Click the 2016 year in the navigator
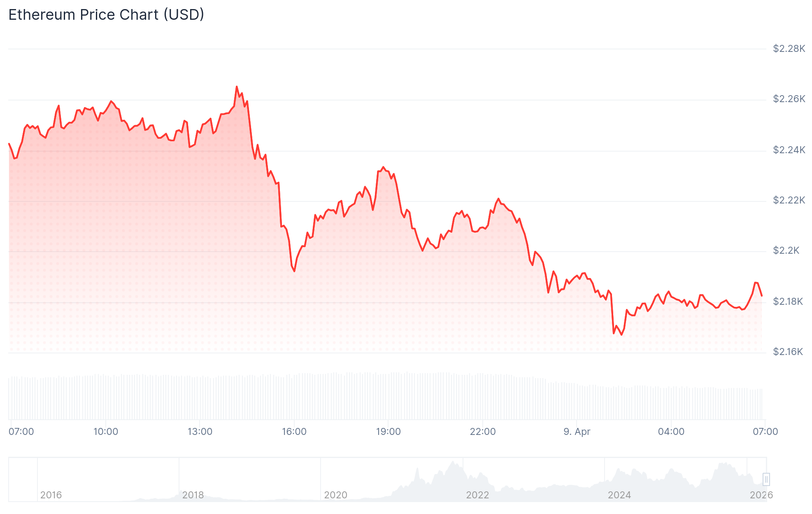Image resolution: width=812 pixels, height=514 pixels. [x=51, y=495]
